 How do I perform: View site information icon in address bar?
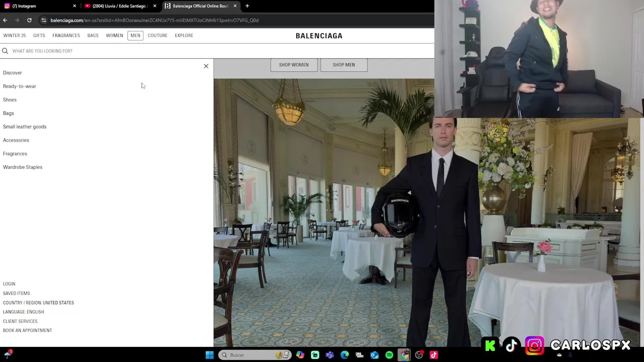[x=44, y=20]
